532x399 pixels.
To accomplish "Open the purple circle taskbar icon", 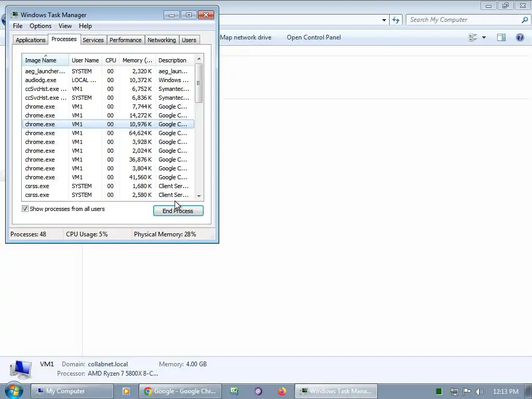I will point(258,391).
